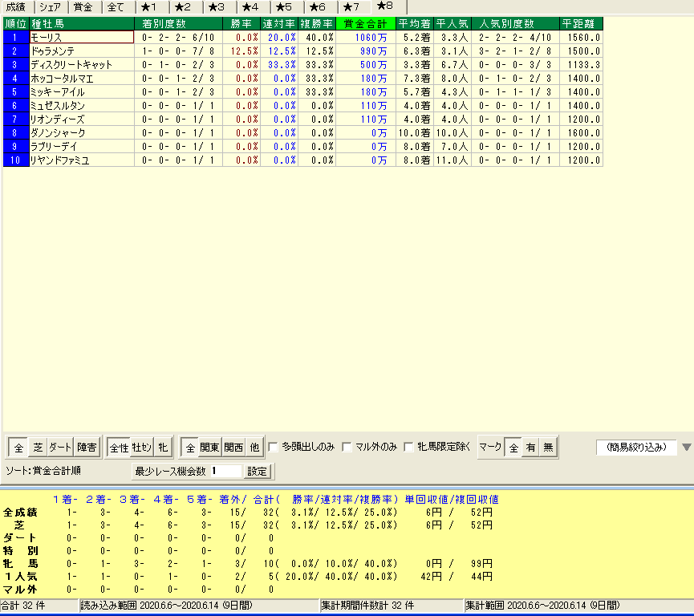Toggle the 他 region filter button
694x616 pixels.
click(254, 448)
